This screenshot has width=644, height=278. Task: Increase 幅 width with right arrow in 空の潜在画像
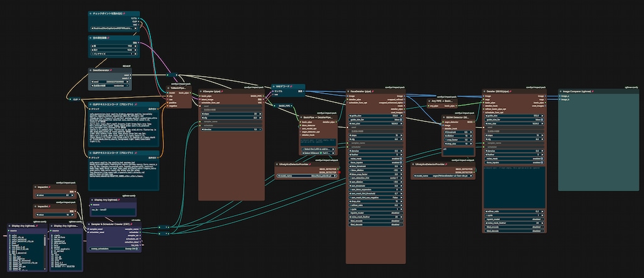pos(136,46)
